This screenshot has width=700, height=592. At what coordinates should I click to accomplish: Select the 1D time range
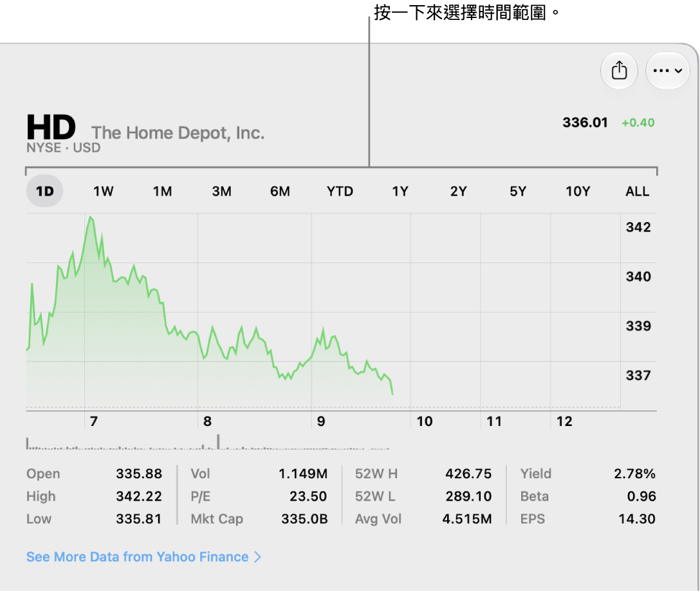point(44,191)
